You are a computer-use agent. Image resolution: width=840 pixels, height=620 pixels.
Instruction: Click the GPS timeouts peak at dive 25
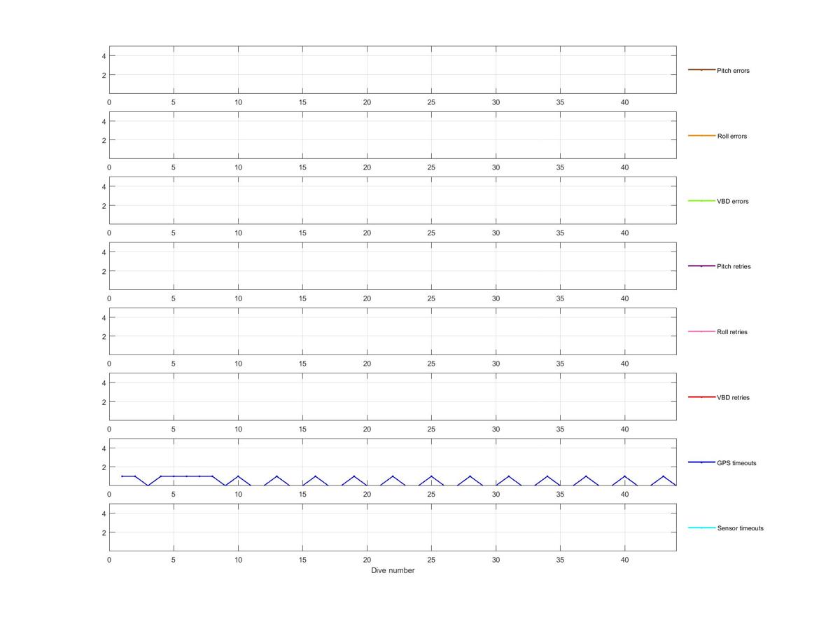(x=431, y=476)
